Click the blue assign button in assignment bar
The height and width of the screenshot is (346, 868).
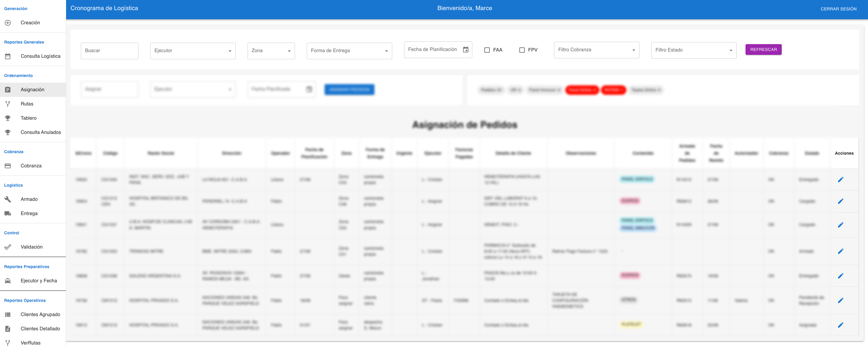(349, 89)
